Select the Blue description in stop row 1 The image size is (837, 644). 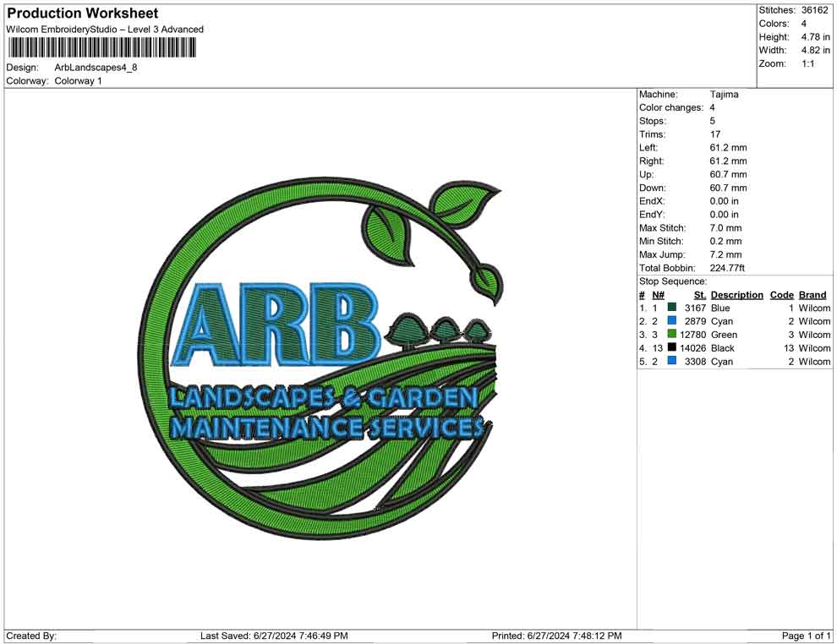720,308
